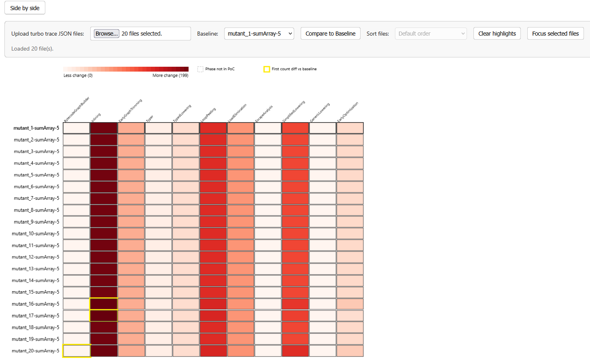
Task: Click the mutant_20-sumArray-5 row label
Action: coord(36,351)
